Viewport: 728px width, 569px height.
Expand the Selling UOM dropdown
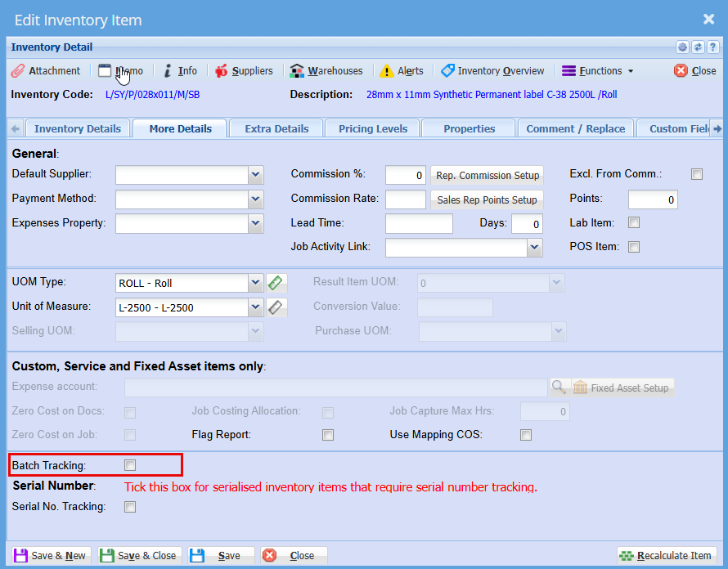[255, 331]
